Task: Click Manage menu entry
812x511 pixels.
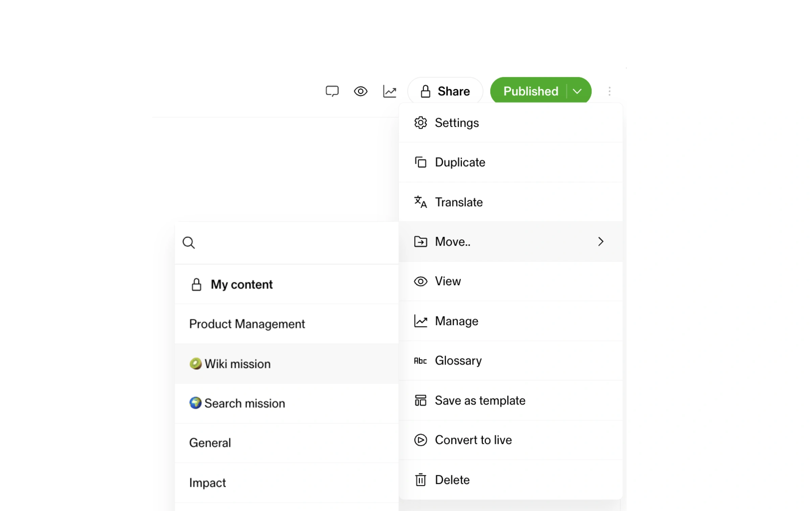Action: pyautogui.click(x=456, y=321)
